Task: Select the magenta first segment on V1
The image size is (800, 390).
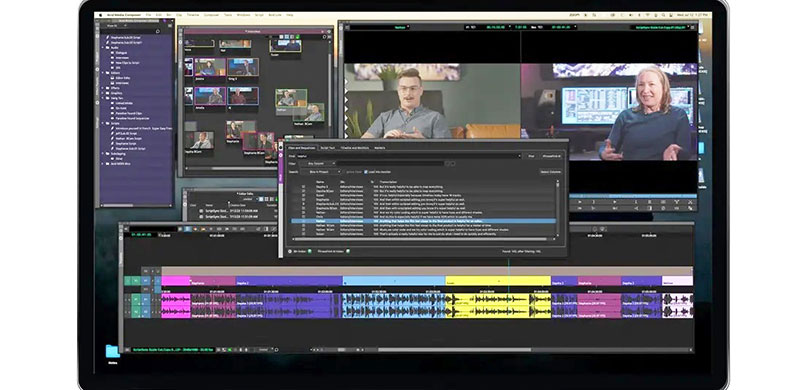Action: tap(176, 281)
